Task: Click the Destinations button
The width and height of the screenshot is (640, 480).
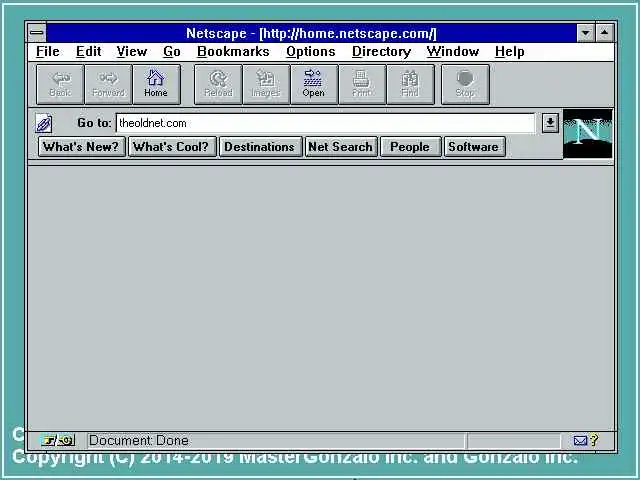Action: [260, 147]
